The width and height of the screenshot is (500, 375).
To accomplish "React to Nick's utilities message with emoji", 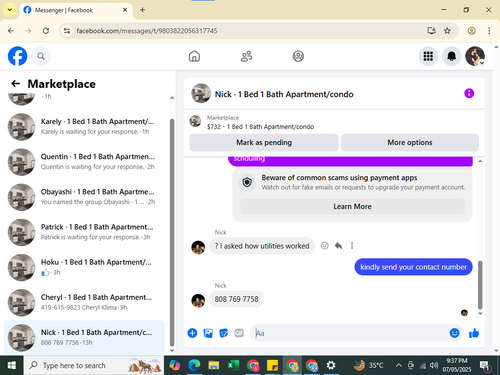I will click(324, 246).
